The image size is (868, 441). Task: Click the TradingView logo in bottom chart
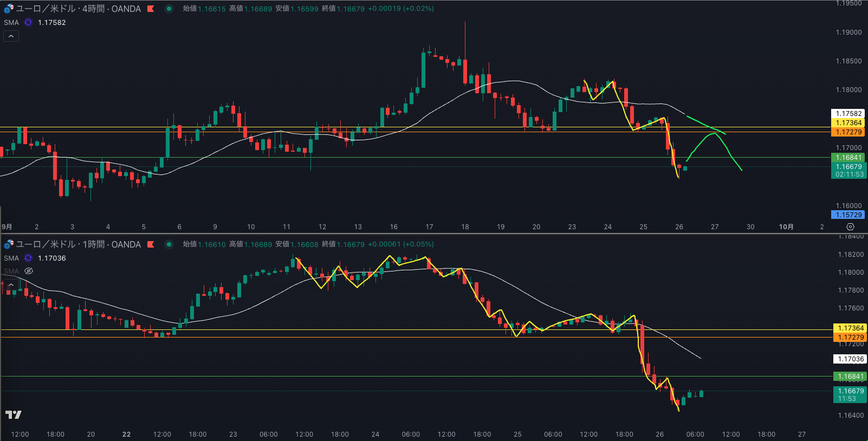(14, 415)
